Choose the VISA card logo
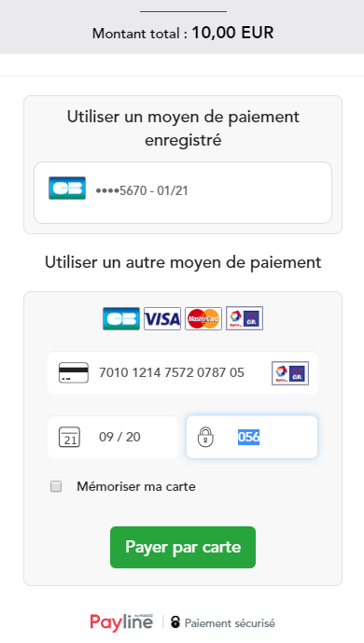Viewport: 364px width, 643px height. pos(161,318)
